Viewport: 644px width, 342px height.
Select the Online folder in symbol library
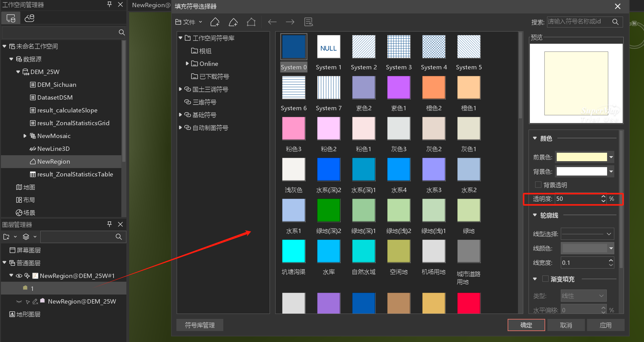[x=209, y=64]
